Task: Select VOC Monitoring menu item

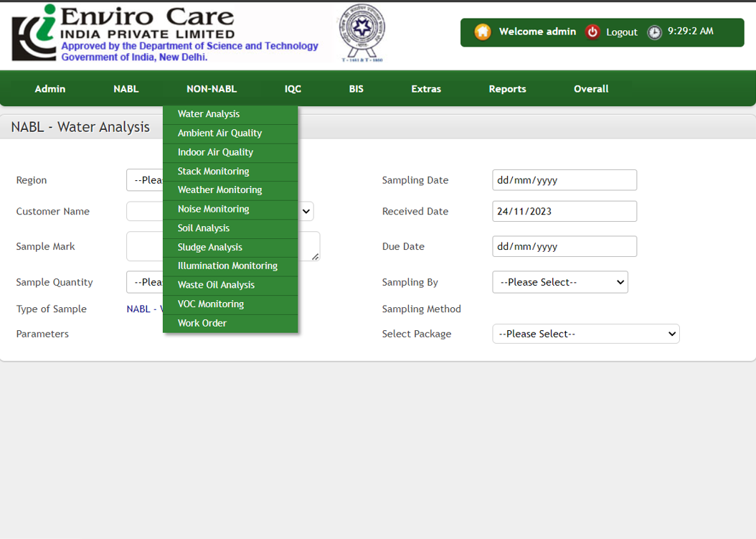Action: tap(211, 304)
